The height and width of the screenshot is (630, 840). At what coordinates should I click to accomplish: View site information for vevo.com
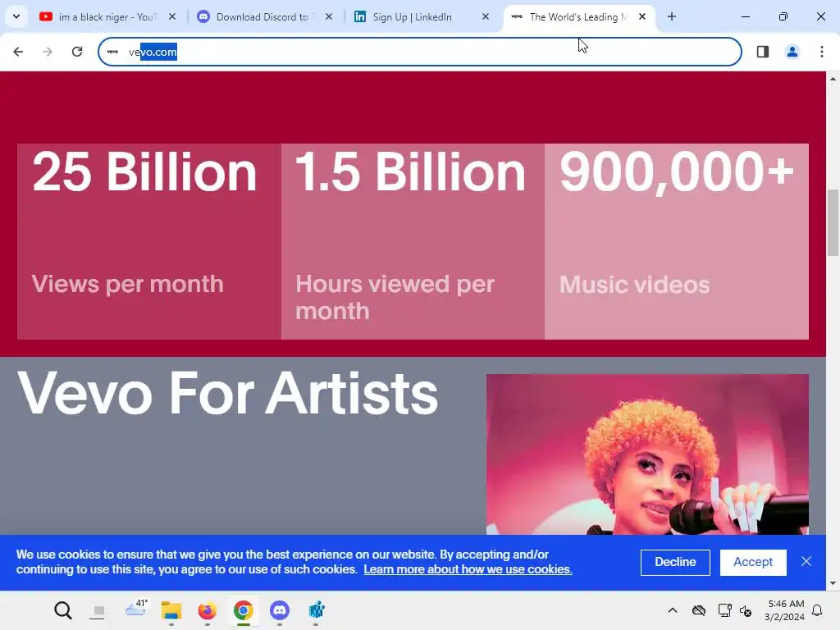coord(112,52)
